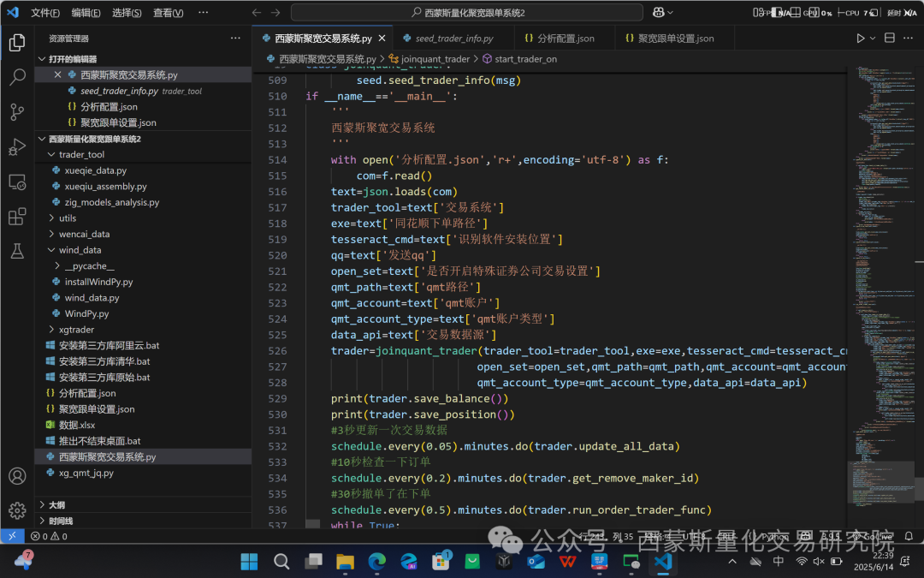Open the 选择(S) menu
924x578 pixels.
coord(127,12)
